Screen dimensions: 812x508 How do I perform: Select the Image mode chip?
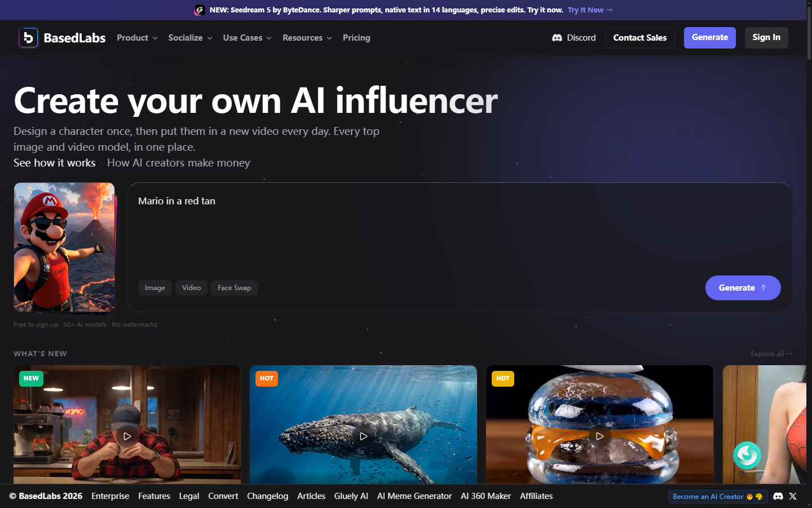click(x=155, y=288)
